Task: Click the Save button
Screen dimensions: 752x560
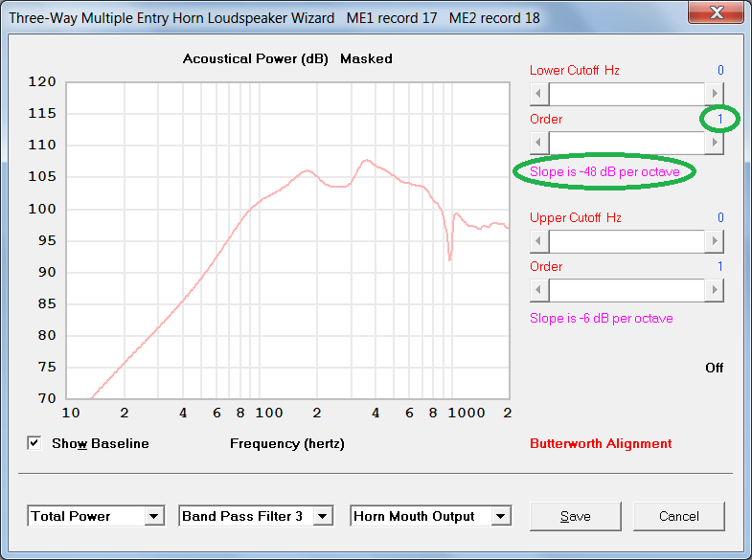Action: point(576,516)
